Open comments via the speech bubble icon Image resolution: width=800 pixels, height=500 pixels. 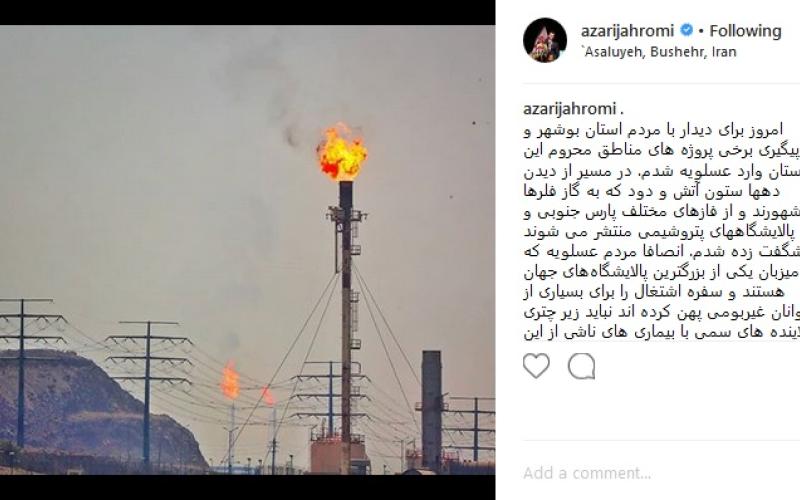pyautogui.click(x=582, y=366)
